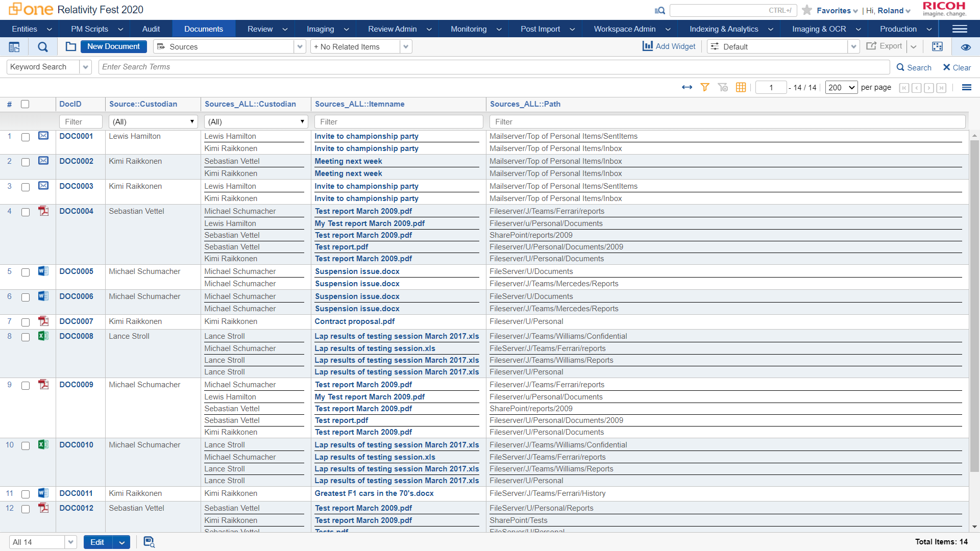The width and height of the screenshot is (980, 551).
Task: Toggle the select-all header checkbox
Action: 25,104
